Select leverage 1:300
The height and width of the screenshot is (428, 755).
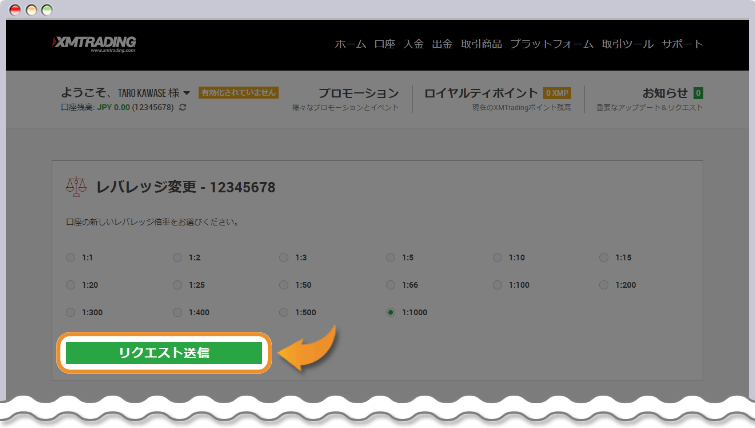pyautogui.click(x=71, y=312)
